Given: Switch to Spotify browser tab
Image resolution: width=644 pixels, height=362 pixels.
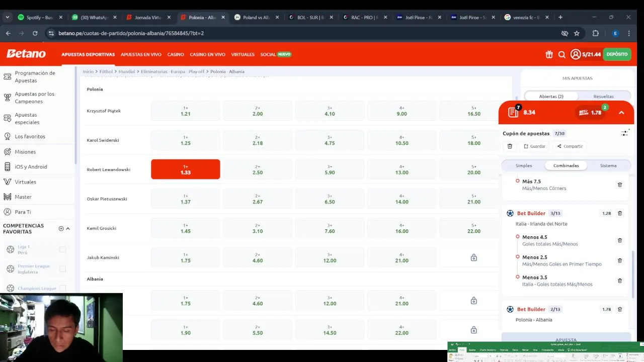Looking at the screenshot, I should (x=39, y=17).
